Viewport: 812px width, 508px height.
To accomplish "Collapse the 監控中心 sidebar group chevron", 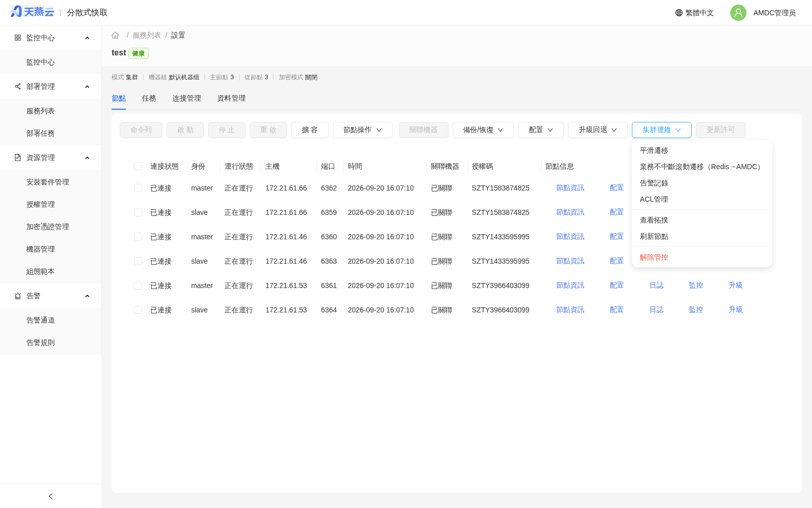I will pos(87,38).
